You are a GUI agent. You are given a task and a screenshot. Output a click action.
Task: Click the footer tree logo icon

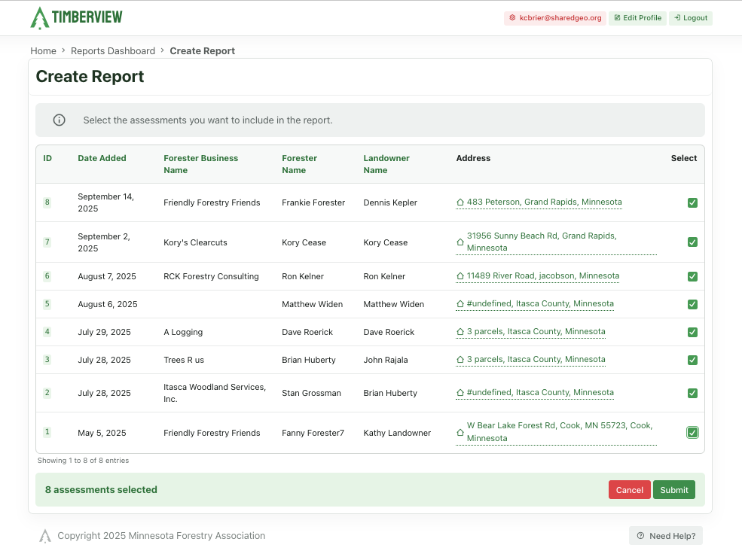tap(45, 536)
